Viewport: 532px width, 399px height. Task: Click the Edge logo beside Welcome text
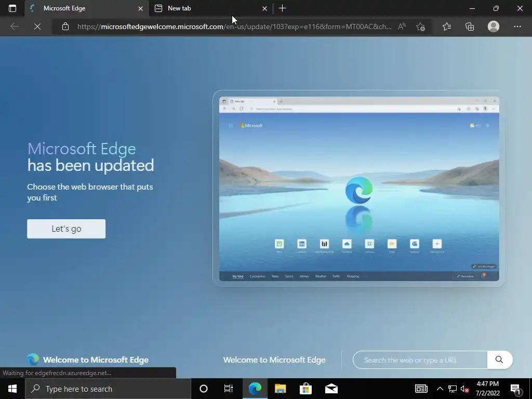pyautogui.click(x=33, y=360)
